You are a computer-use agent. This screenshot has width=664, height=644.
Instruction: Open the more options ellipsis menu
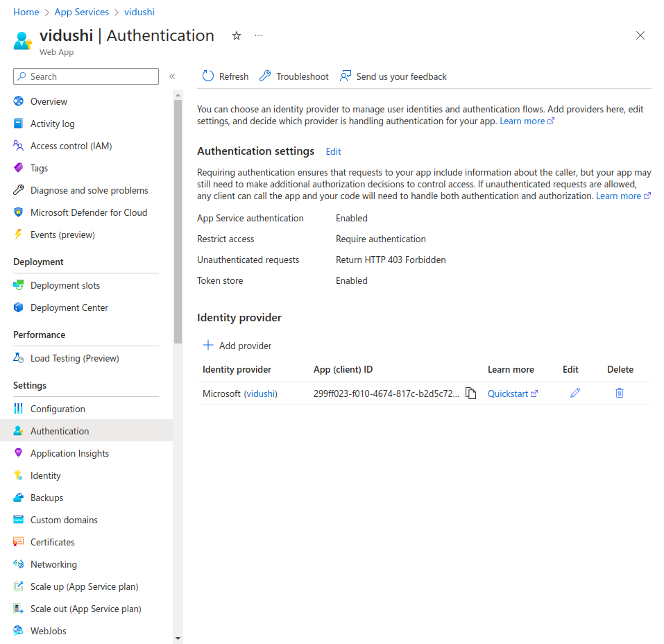click(x=259, y=36)
